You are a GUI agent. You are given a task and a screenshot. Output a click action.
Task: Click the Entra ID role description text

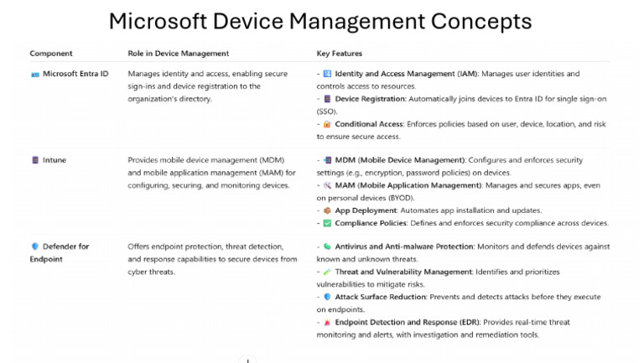click(208, 86)
